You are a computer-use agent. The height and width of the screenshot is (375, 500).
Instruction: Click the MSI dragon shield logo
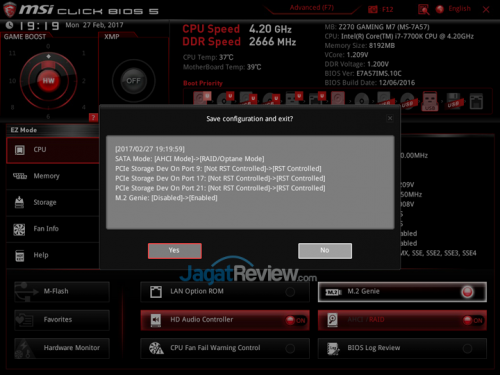(x=9, y=9)
